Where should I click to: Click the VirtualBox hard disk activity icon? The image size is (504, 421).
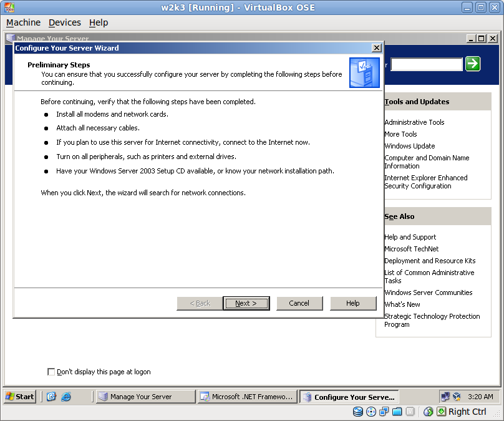pos(358,412)
